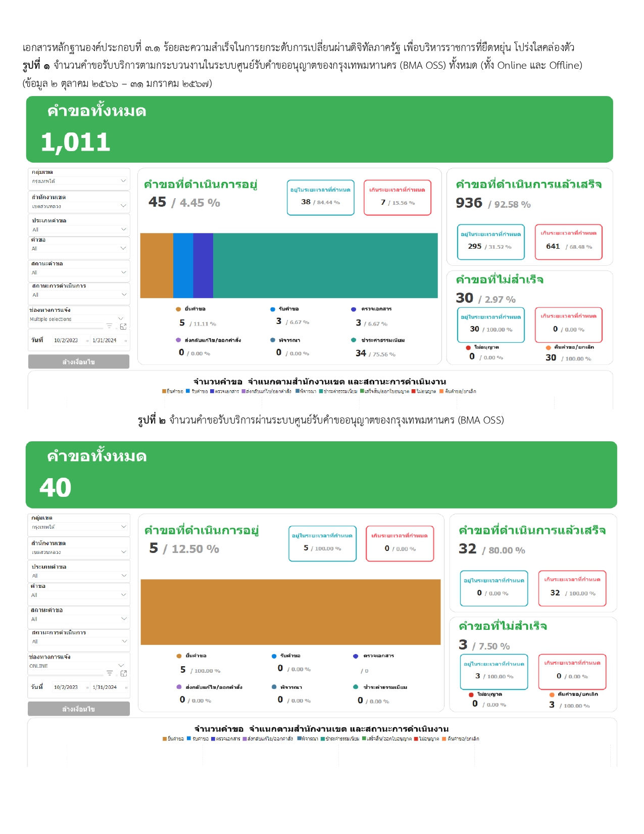Click the indigo segment of the stacked bar
644x834 pixels.
click(x=203, y=265)
